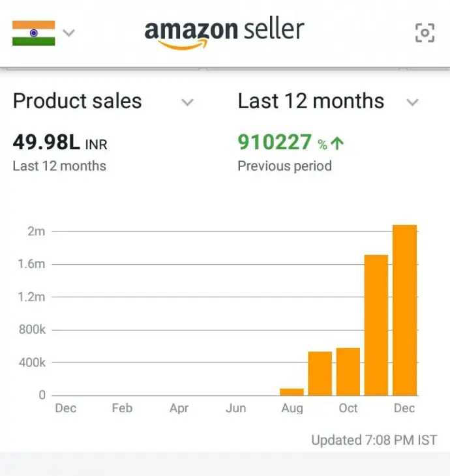Select the 910227 % growth figure

pyautogui.click(x=282, y=142)
